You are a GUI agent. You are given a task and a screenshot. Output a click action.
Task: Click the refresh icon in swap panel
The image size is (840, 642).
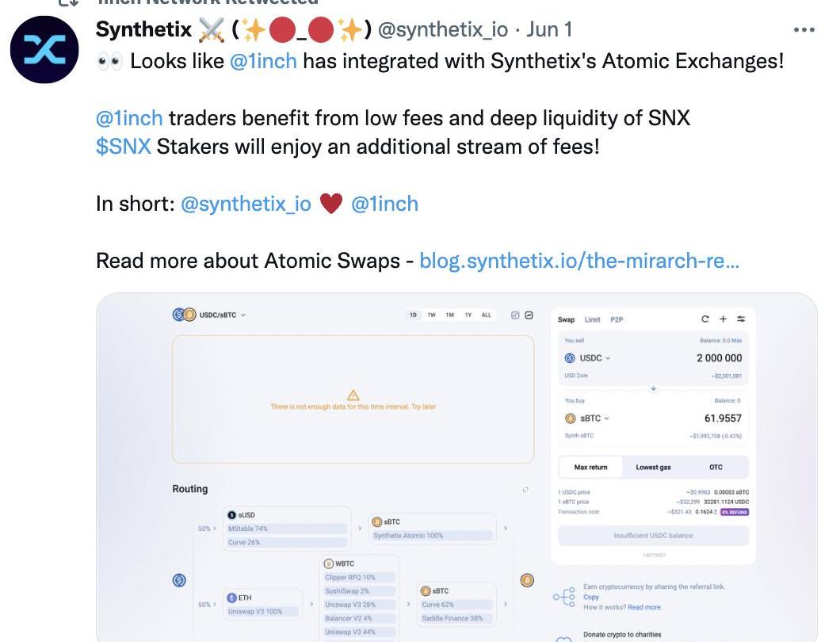click(x=705, y=319)
